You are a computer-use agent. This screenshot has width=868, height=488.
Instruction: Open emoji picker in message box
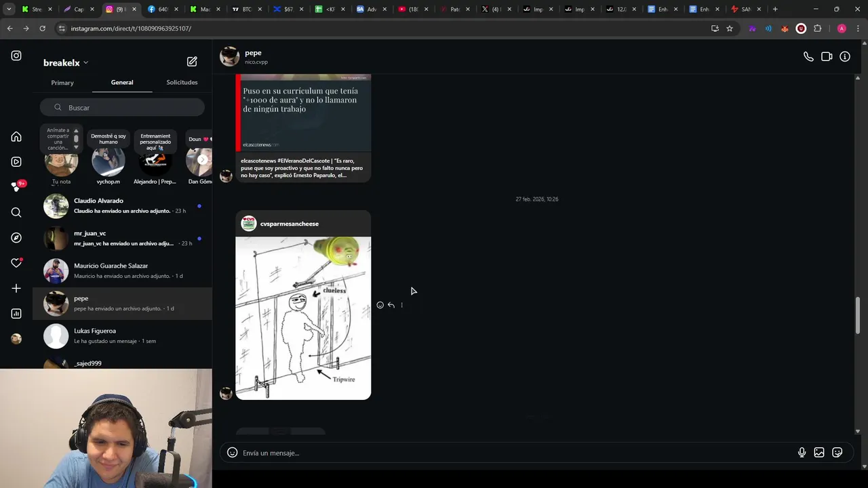point(232,453)
